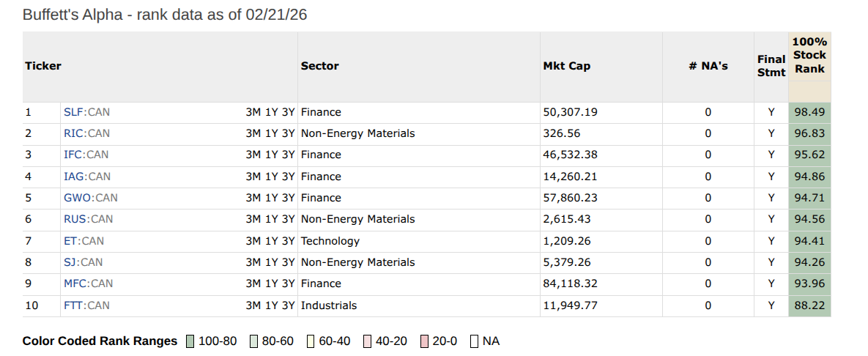Screen dimensions: 868x356
Task: Click the pink 20-0 rank legend swatch
Action: (x=425, y=341)
